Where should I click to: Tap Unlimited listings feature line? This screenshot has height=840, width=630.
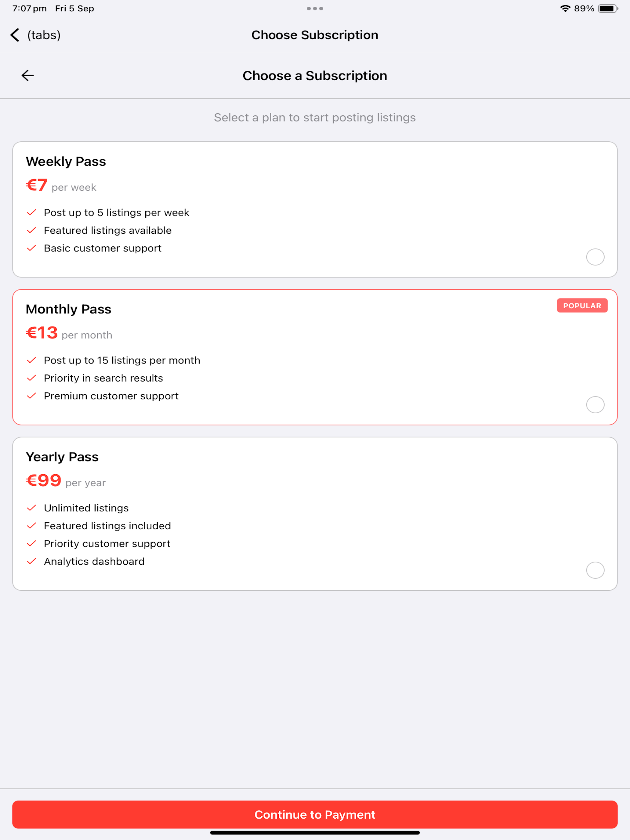[86, 508]
